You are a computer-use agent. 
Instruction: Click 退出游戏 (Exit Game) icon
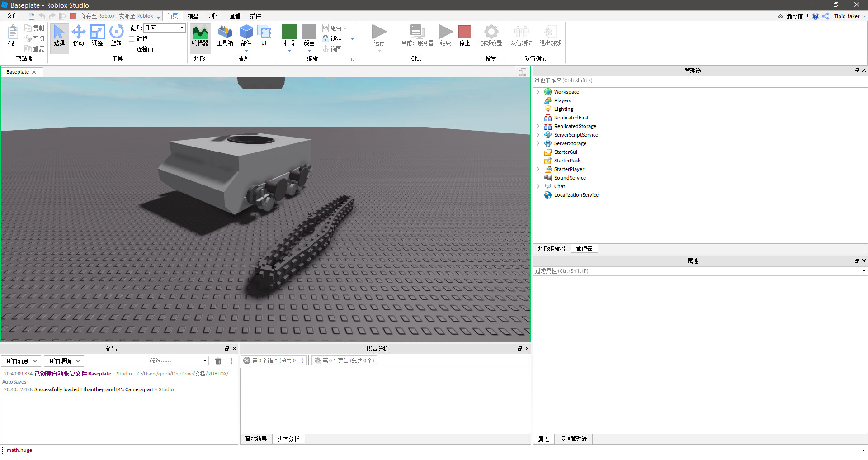(x=550, y=36)
